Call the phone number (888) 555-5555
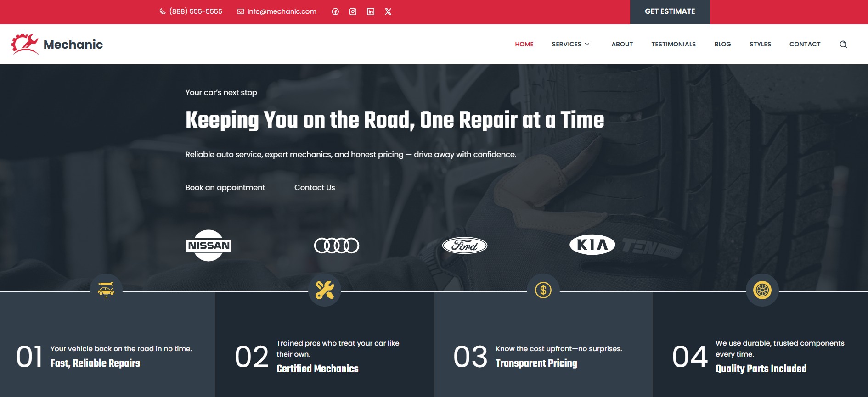868x397 pixels. pos(191,11)
